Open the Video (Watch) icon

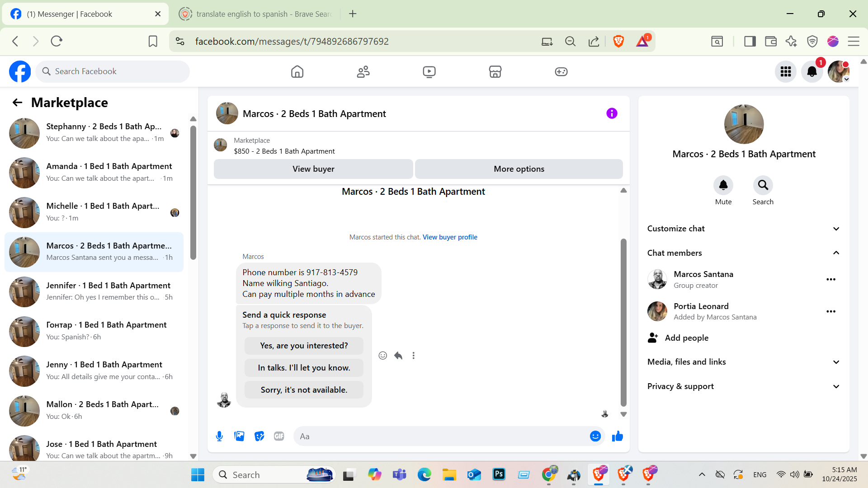429,71
